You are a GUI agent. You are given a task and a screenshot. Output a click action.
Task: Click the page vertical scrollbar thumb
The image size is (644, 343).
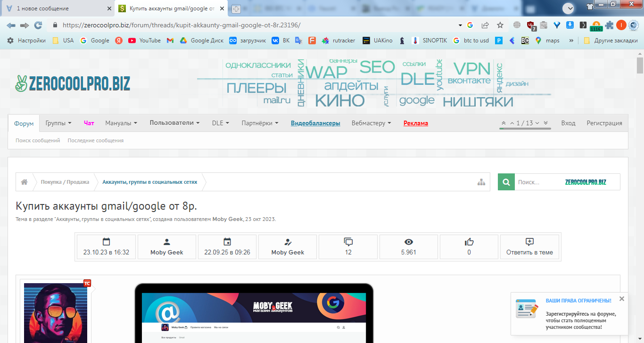point(640,65)
